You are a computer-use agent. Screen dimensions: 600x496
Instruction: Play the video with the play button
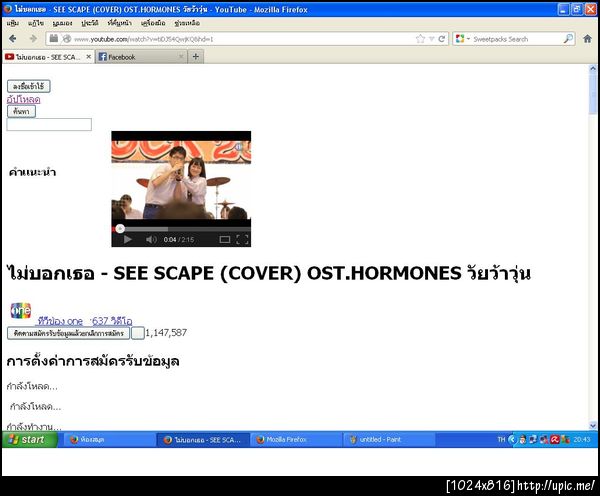click(x=128, y=240)
